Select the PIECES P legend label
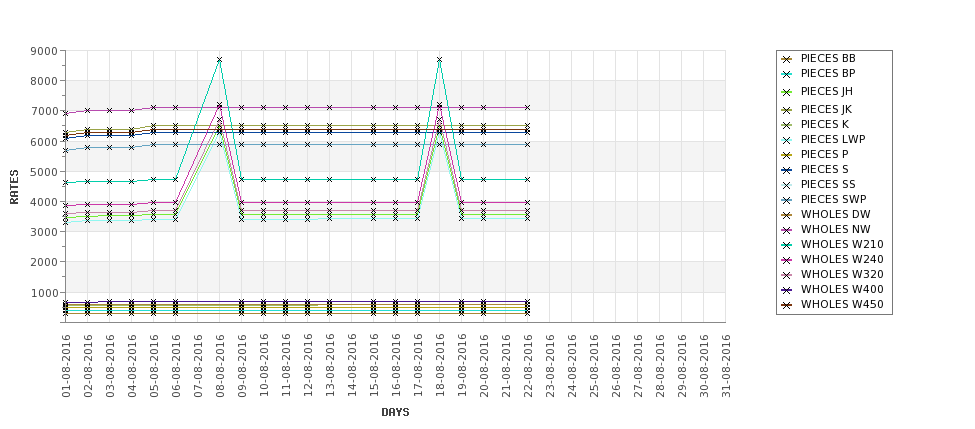 point(825,154)
